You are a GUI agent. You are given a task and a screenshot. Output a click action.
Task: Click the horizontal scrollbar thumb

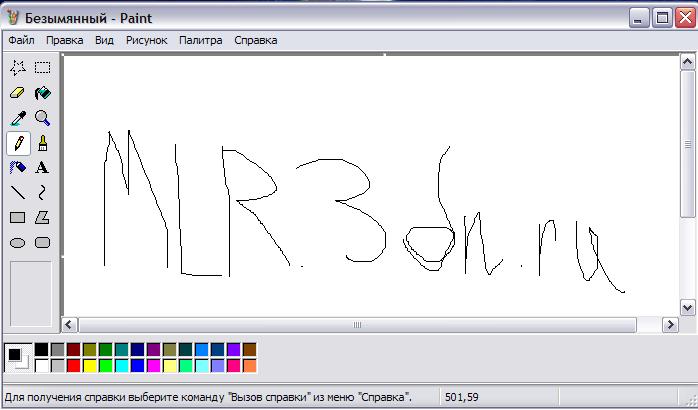357,325
